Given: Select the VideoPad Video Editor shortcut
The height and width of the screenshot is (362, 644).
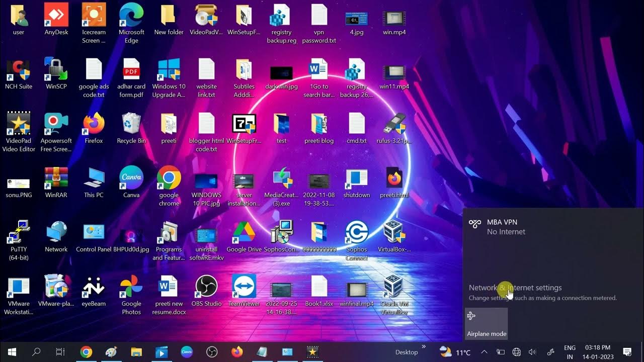Looking at the screenshot, I should (19, 132).
